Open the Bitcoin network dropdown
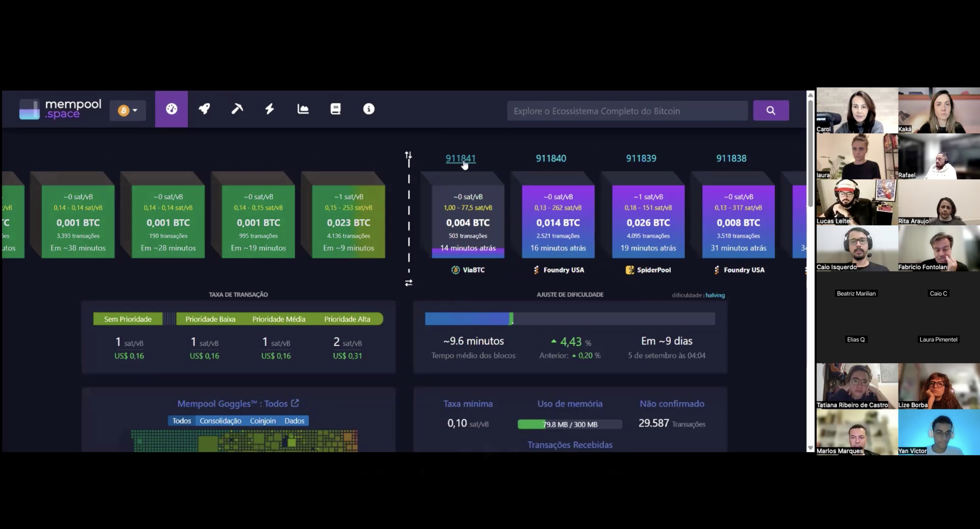Screen dimensions: 980x529 127,110
